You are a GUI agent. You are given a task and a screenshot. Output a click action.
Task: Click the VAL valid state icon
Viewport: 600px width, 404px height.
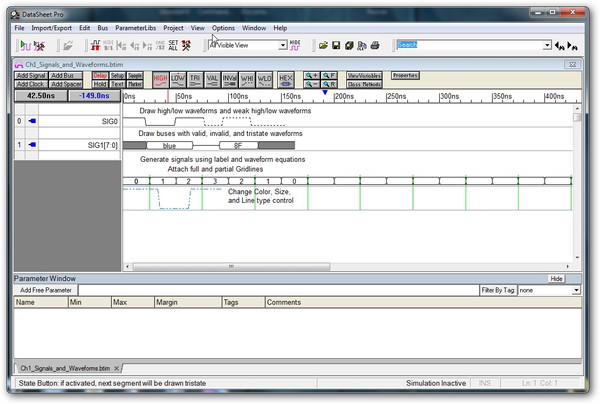pos(213,78)
